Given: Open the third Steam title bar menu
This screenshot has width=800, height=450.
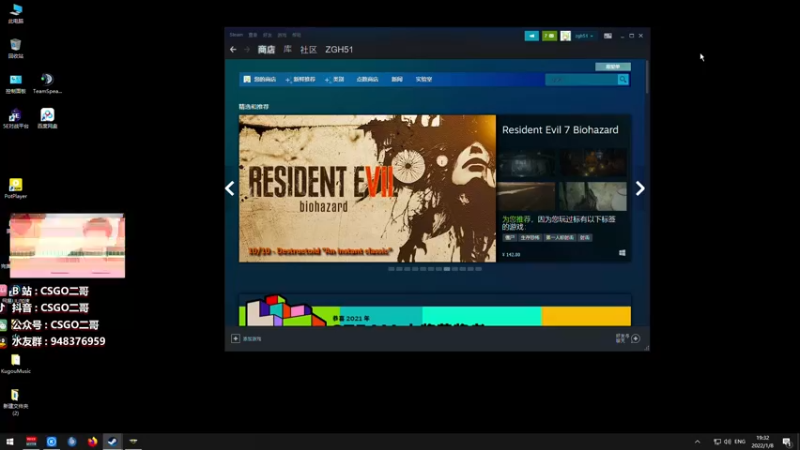Looking at the screenshot, I should click(x=267, y=35).
